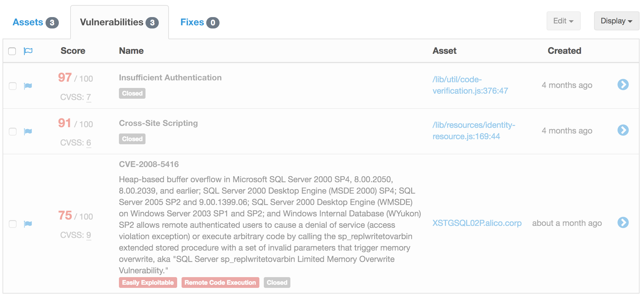644x298 pixels.
Task: Open CVE-2008-5416 details via arrow icon
Action: point(623,222)
